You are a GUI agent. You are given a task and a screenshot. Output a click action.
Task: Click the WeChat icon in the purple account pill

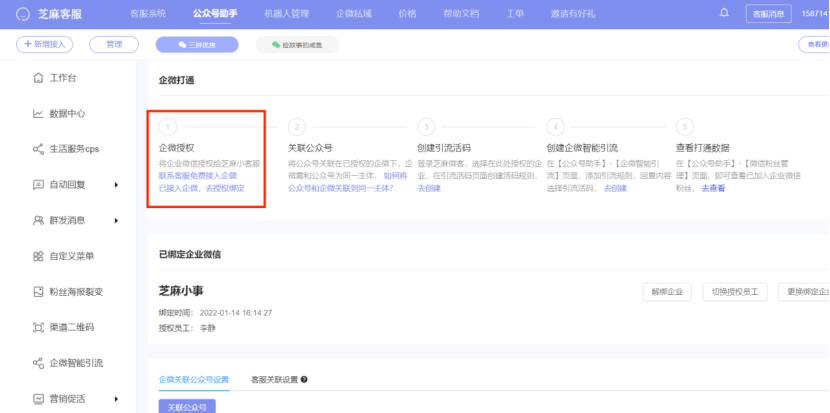point(182,45)
